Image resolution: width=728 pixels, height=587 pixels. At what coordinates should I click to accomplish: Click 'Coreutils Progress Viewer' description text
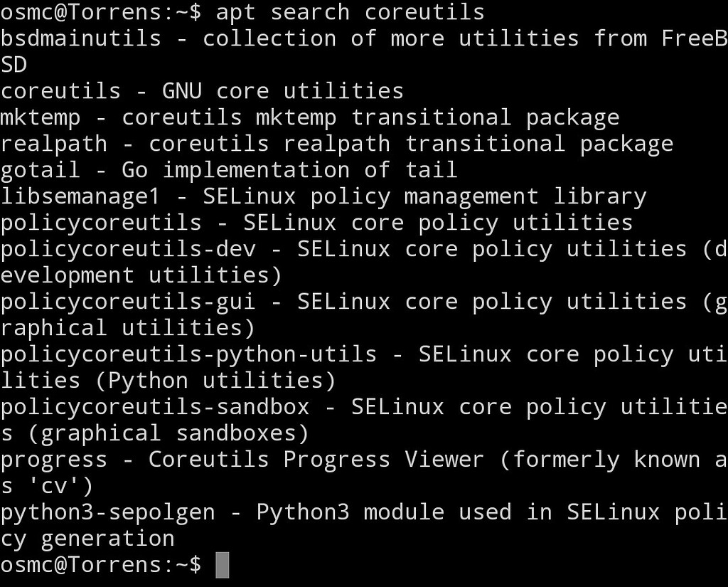[x=316, y=460]
